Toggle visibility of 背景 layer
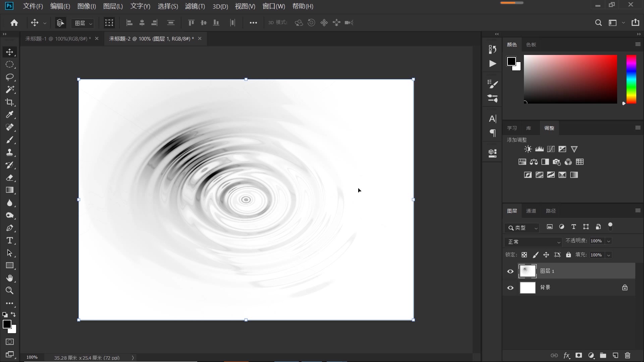 (510, 288)
